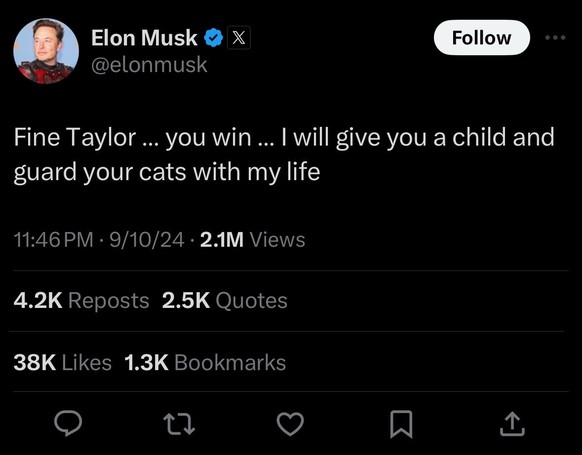Viewport: 582px width, 455px height.
Task: Bookmark the tweet with the bookmark icon
Action: [x=401, y=424]
